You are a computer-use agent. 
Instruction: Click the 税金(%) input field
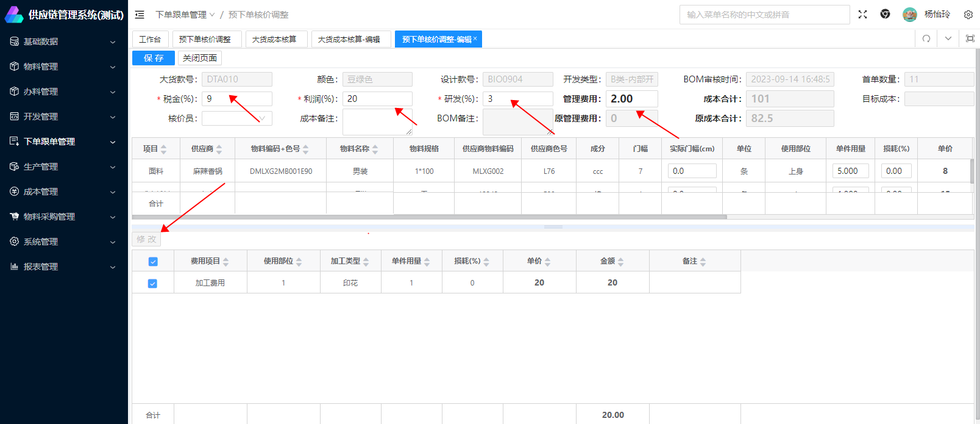pyautogui.click(x=237, y=99)
